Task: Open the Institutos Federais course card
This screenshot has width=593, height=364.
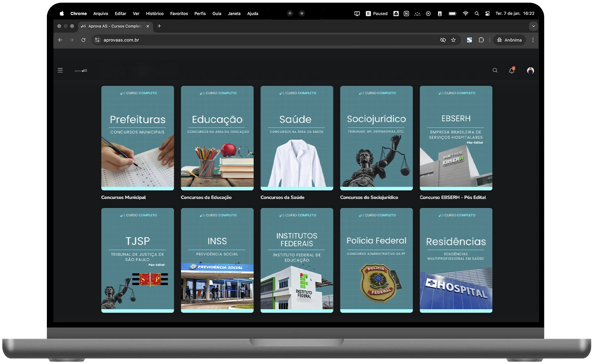Action: (297, 260)
